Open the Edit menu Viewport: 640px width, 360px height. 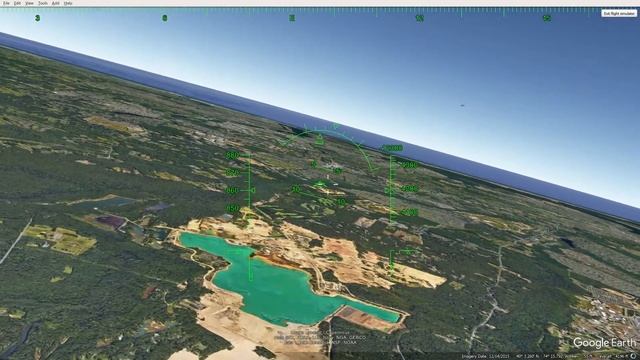[18, 3]
